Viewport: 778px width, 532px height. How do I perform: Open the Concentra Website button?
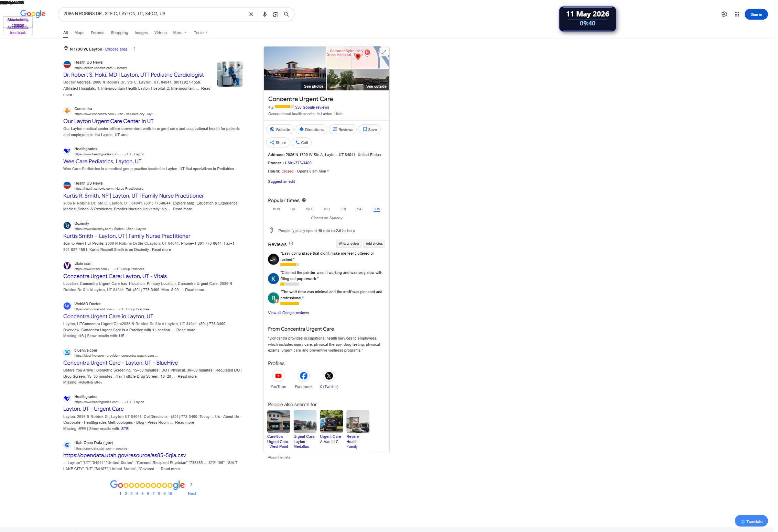280,130
